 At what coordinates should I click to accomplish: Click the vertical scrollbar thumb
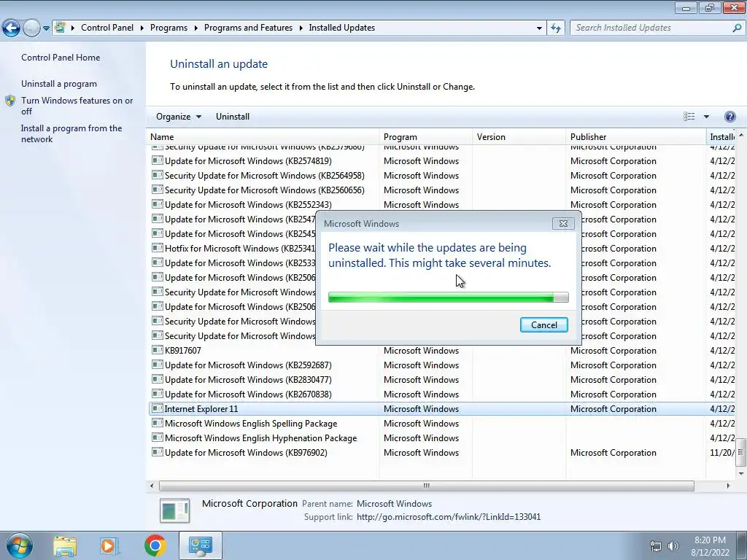[740, 452]
